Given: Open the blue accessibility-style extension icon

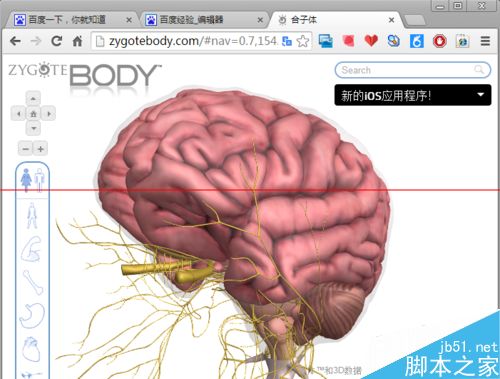Looking at the screenshot, I should pos(417,41).
